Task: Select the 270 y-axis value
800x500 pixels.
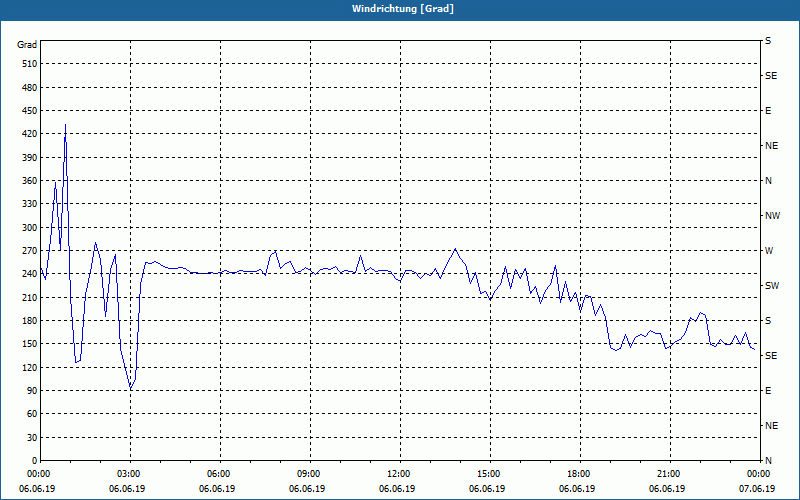Action: (x=30, y=251)
